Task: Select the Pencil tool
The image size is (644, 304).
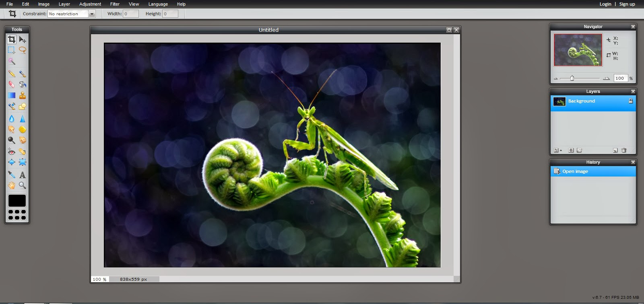Action: [12, 74]
